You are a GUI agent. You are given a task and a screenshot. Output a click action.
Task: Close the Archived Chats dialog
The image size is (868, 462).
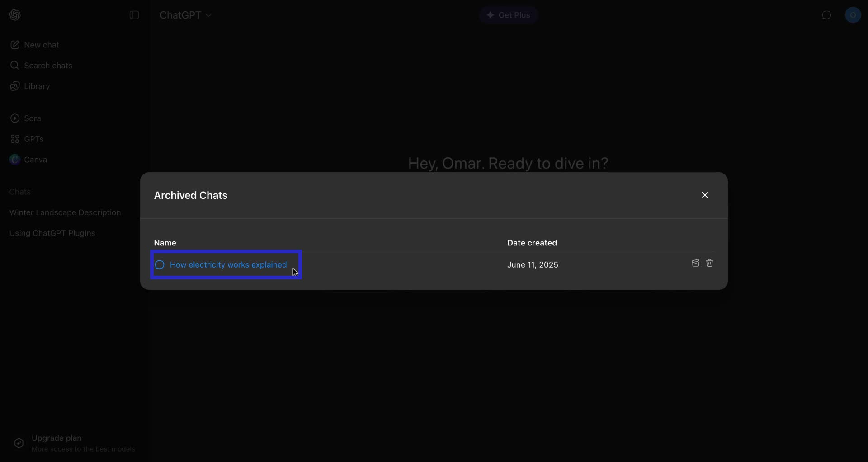pos(705,195)
